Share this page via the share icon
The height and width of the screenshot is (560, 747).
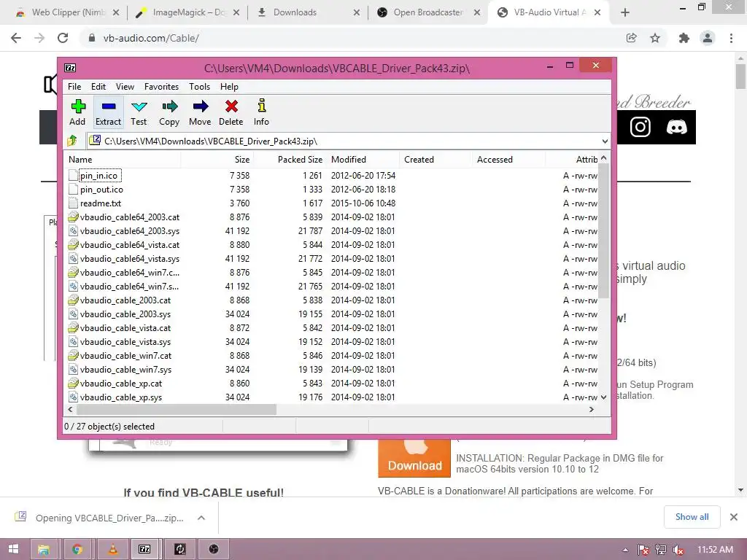[632, 38]
